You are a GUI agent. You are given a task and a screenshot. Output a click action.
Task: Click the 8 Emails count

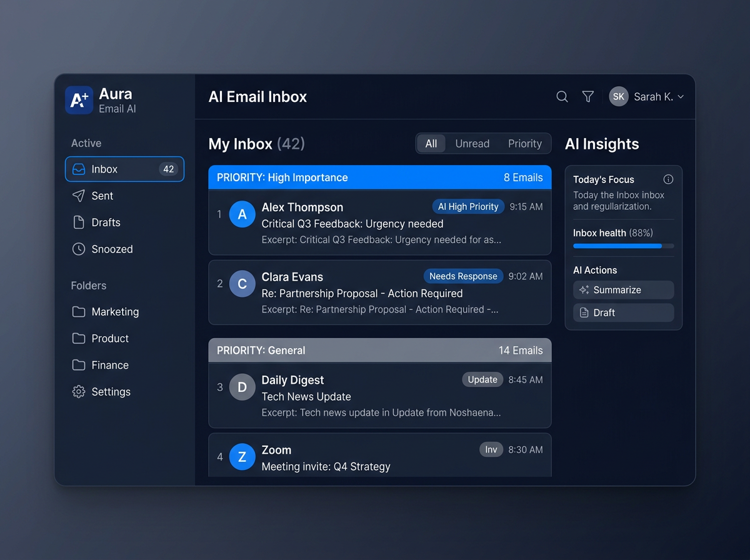[523, 177]
